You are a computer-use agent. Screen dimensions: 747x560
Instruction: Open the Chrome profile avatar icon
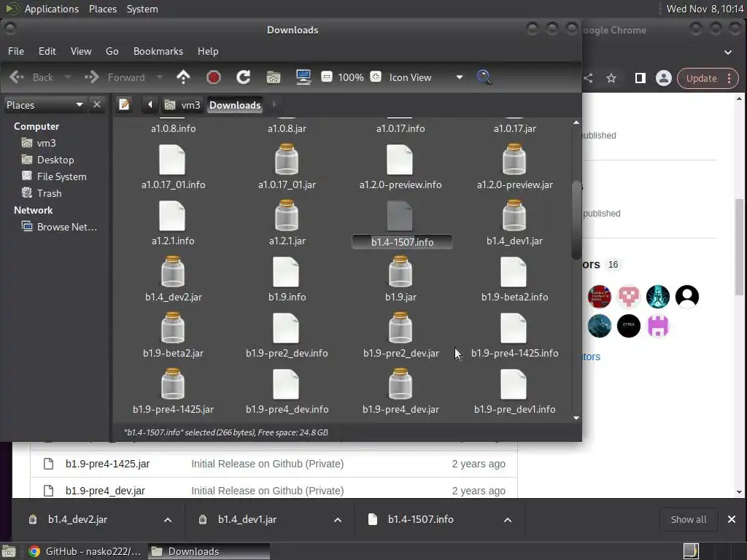664,78
